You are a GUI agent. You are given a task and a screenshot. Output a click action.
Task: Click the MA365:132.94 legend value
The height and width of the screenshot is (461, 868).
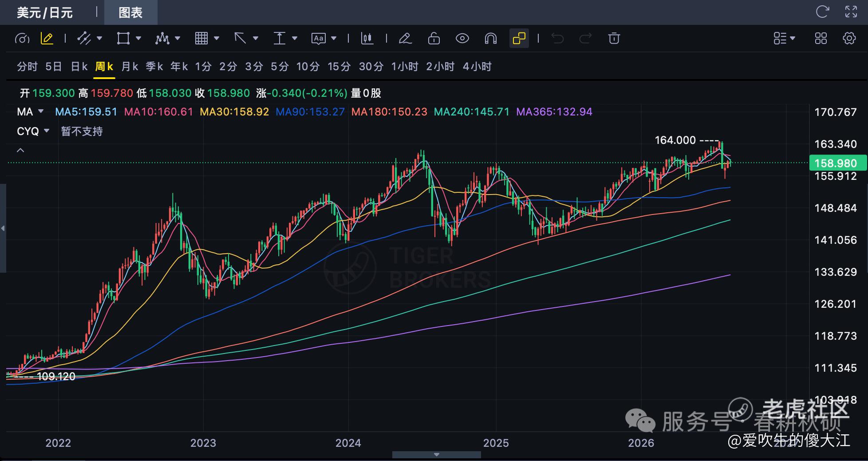click(554, 112)
